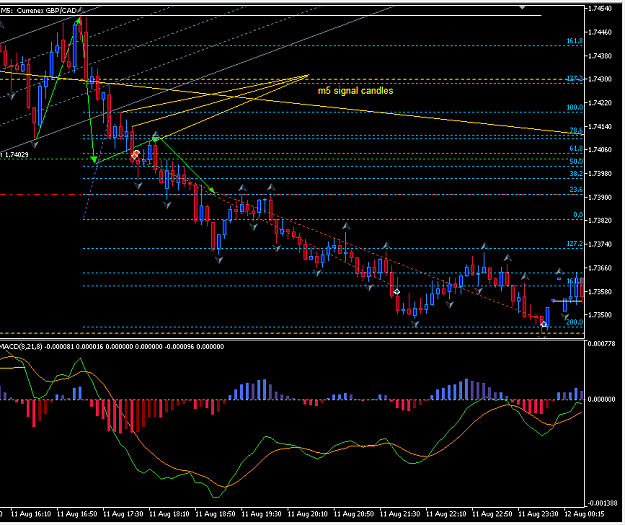Click the 0.000778 MACD scale value

tap(601, 344)
